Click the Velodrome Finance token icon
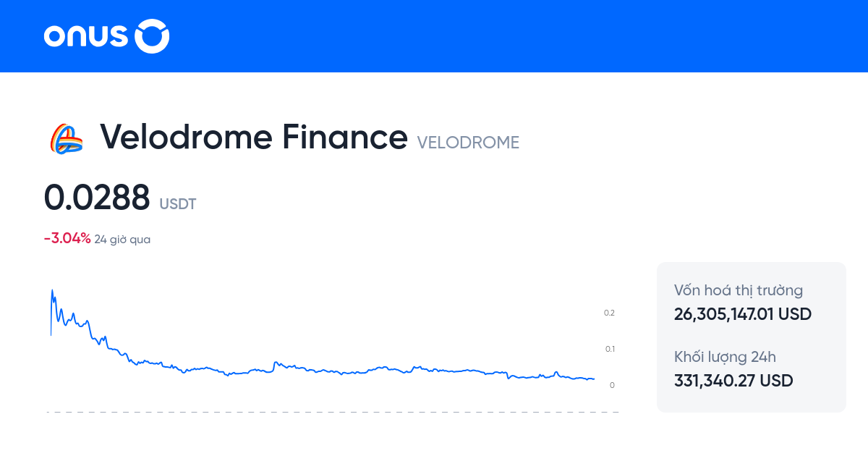The image size is (868, 456). [66, 138]
